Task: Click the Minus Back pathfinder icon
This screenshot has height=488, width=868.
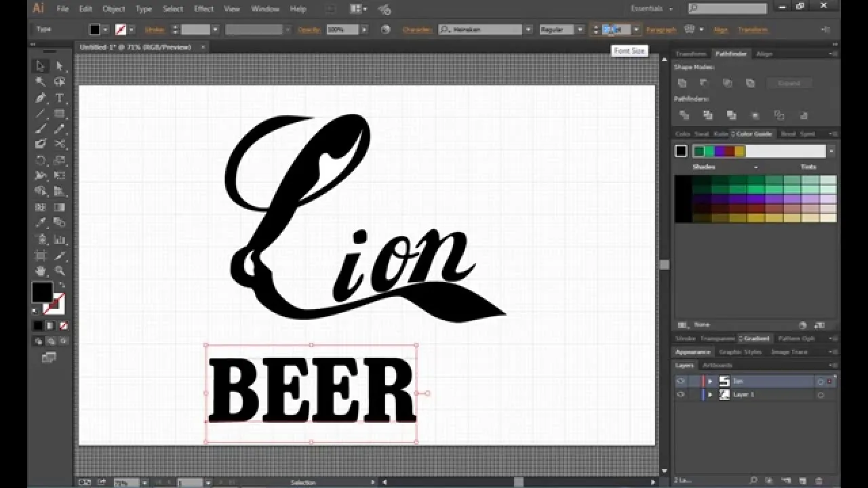Action: click(x=803, y=115)
